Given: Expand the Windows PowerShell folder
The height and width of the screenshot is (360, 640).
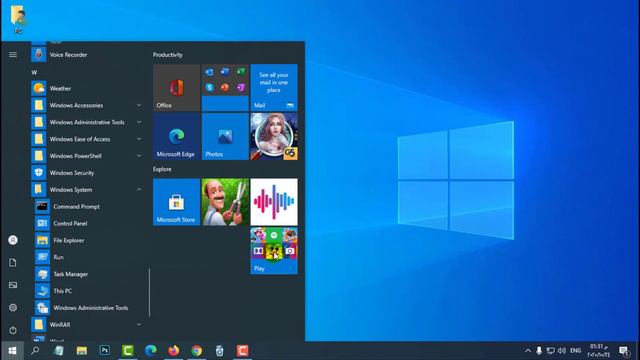Looking at the screenshot, I should point(87,156).
